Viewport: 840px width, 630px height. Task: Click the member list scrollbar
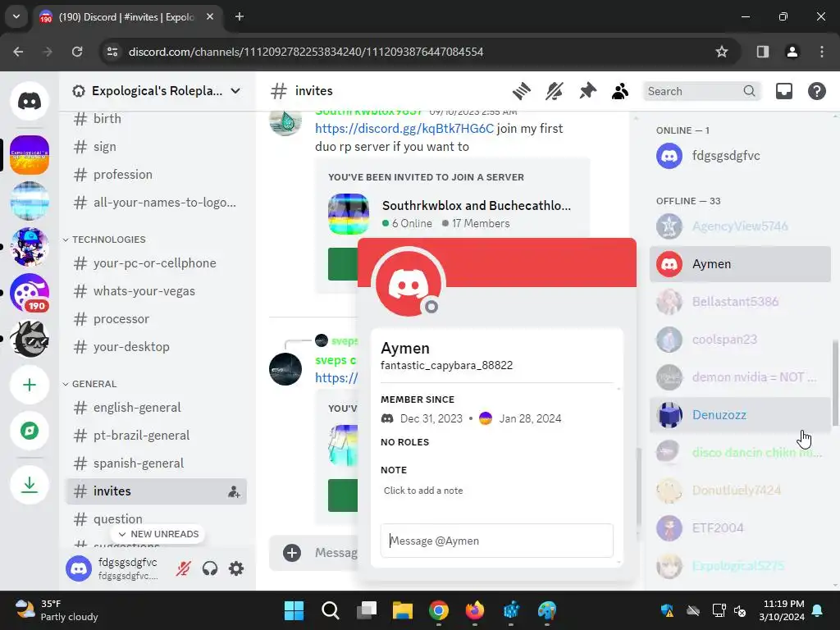tap(834, 382)
